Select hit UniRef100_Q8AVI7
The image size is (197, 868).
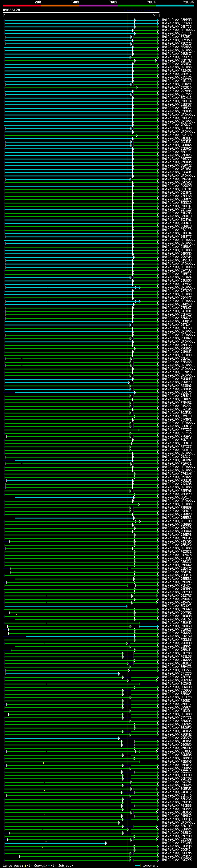pyautogui.click(x=177, y=74)
